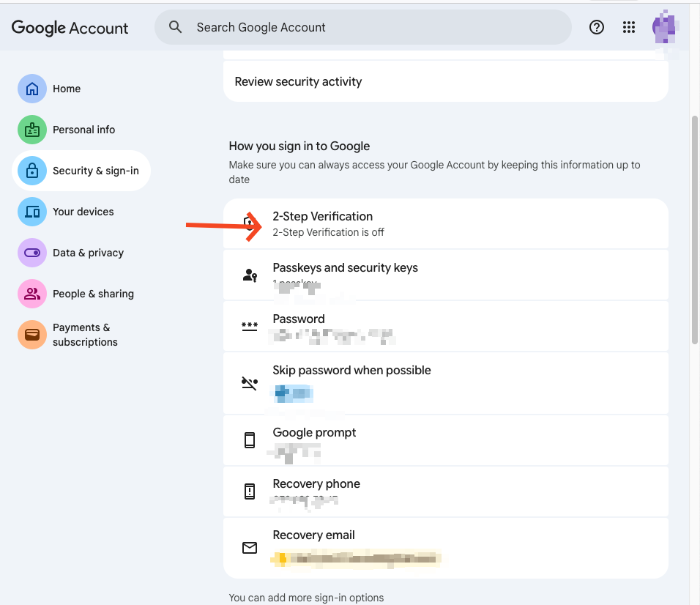Open the Help question mark icon
700x605 pixels.
pos(597,27)
